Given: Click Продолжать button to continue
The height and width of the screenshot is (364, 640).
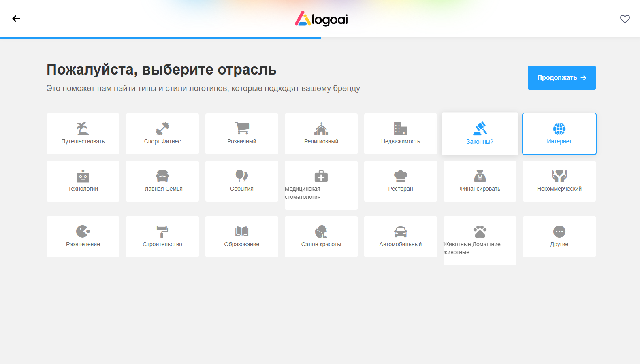Looking at the screenshot, I should [561, 78].
